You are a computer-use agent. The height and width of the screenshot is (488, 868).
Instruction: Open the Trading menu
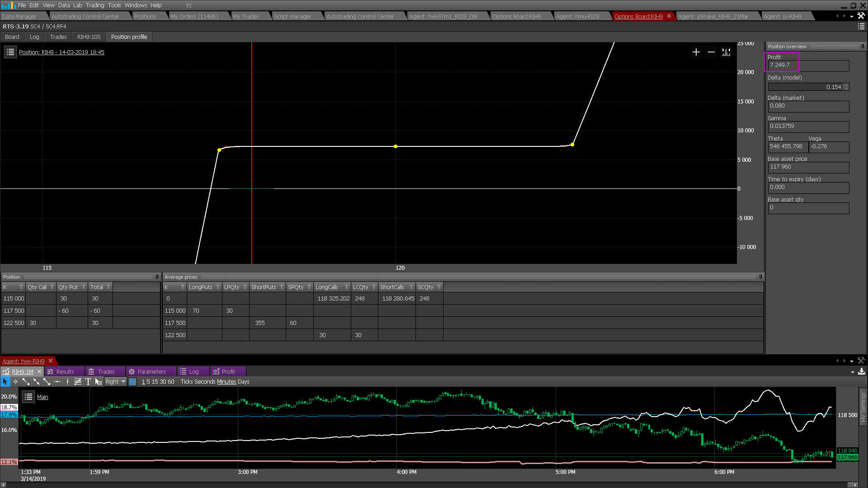[95, 5]
